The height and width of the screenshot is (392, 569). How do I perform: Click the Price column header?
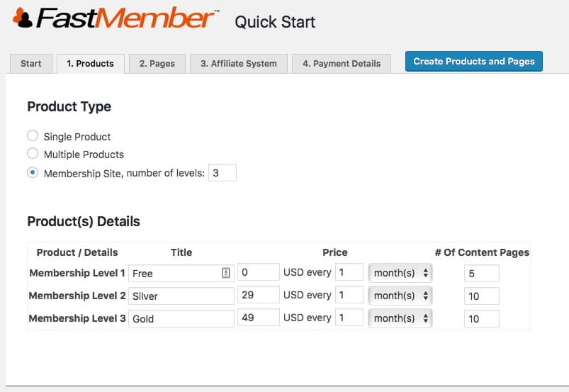pyautogui.click(x=335, y=252)
